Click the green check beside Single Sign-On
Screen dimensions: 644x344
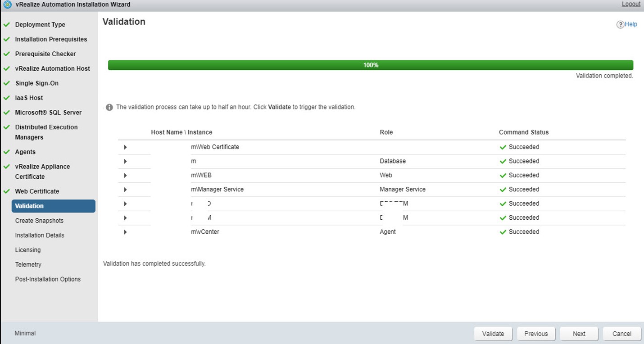tap(7, 83)
